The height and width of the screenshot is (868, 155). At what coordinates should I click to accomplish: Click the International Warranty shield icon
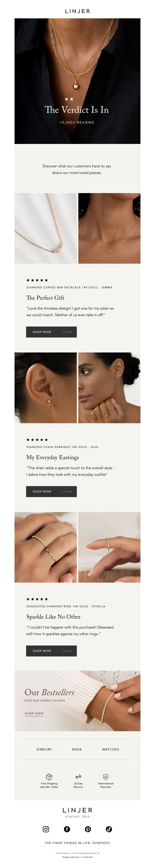[x=106, y=777]
